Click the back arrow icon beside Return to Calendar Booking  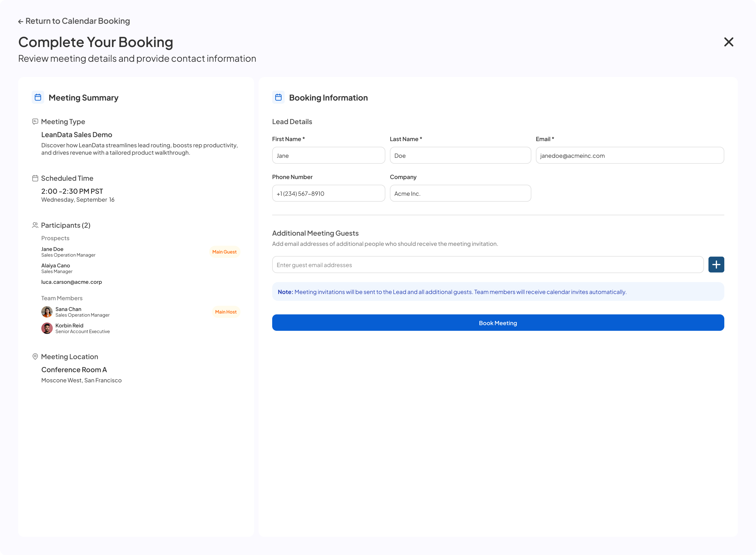(20, 22)
